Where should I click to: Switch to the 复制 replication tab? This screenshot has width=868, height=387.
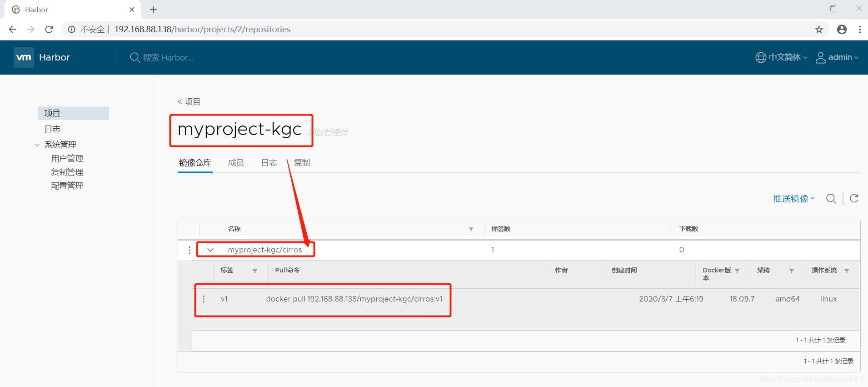302,163
